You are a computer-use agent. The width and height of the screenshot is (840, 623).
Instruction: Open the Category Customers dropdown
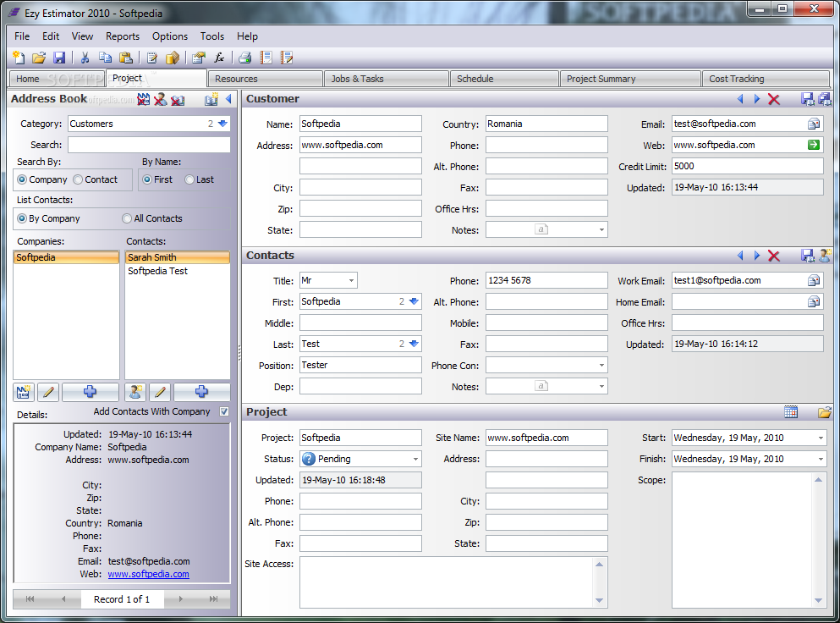[222, 124]
